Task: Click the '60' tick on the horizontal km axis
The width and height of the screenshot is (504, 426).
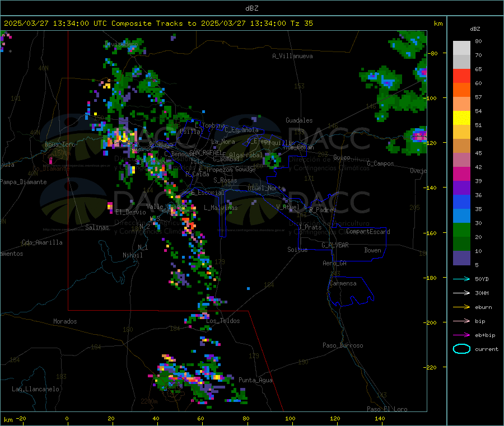Action: [200, 418]
